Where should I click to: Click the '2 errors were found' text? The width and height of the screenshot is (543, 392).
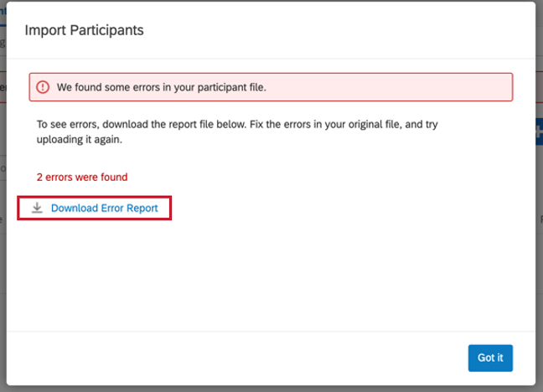point(82,178)
